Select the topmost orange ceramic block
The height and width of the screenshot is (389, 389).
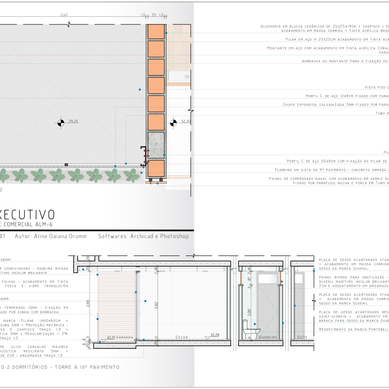click(x=156, y=32)
